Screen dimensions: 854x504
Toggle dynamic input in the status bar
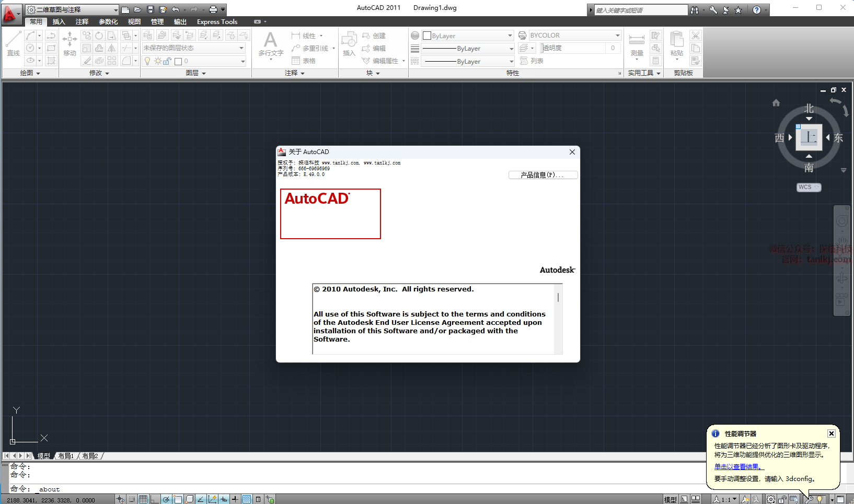[223, 499]
